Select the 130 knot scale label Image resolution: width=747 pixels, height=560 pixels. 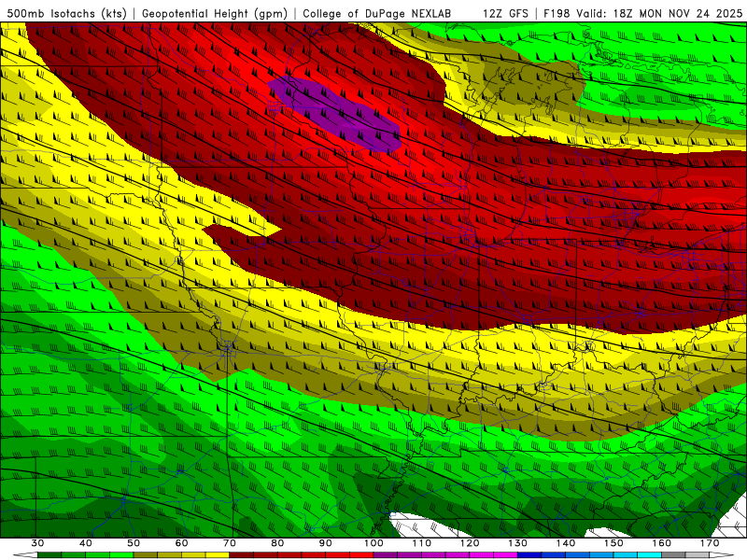(x=517, y=543)
